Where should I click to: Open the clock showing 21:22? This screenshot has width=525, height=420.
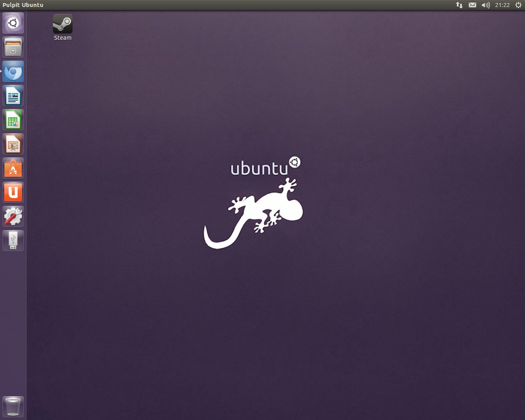pos(502,5)
